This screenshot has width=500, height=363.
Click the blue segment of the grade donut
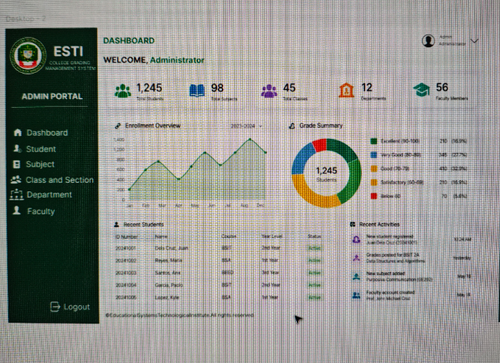302,159
